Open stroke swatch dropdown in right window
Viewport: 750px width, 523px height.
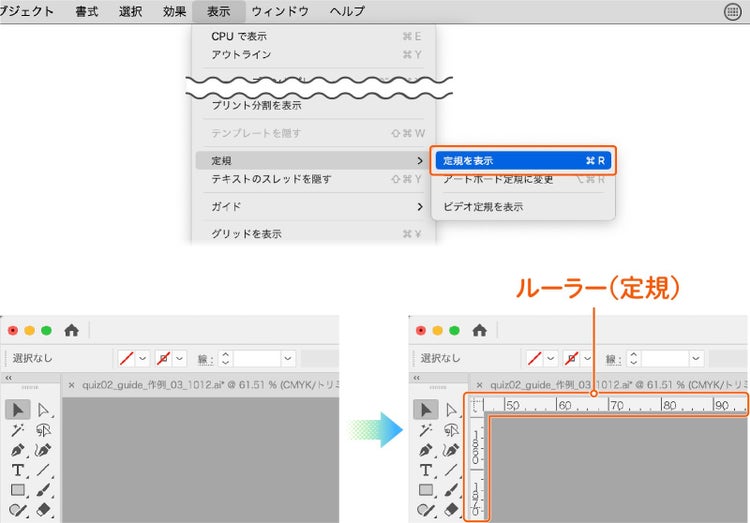pyautogui.click(x=587, y=358)
